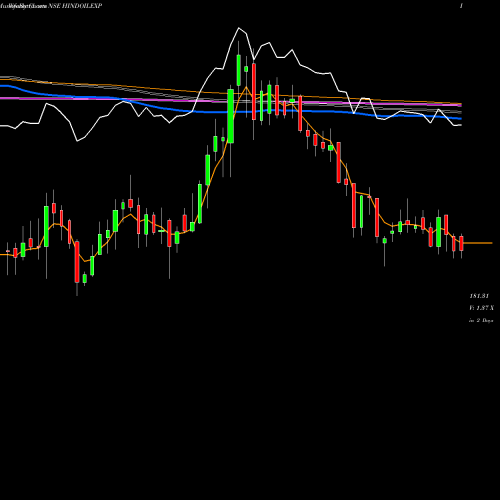The image size is (500, 500).
Task: Select the last red candlestick at right edge
Action: coord(461,243)
